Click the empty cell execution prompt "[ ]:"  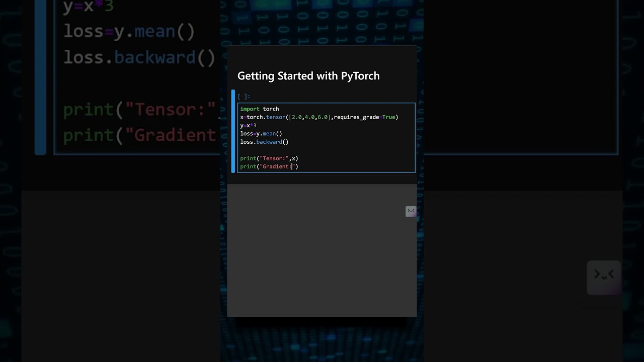[244, 97]
